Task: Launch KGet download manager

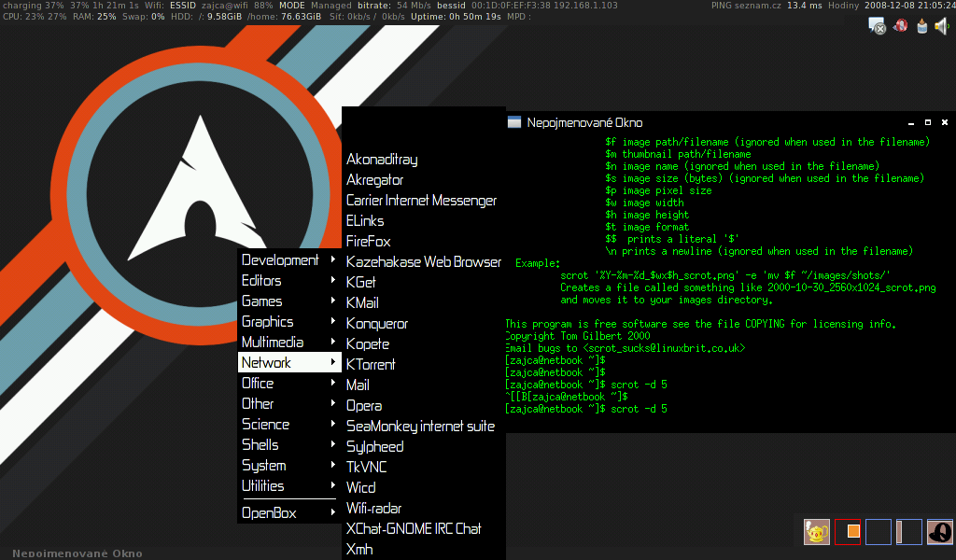Action: tap(424, 282)
